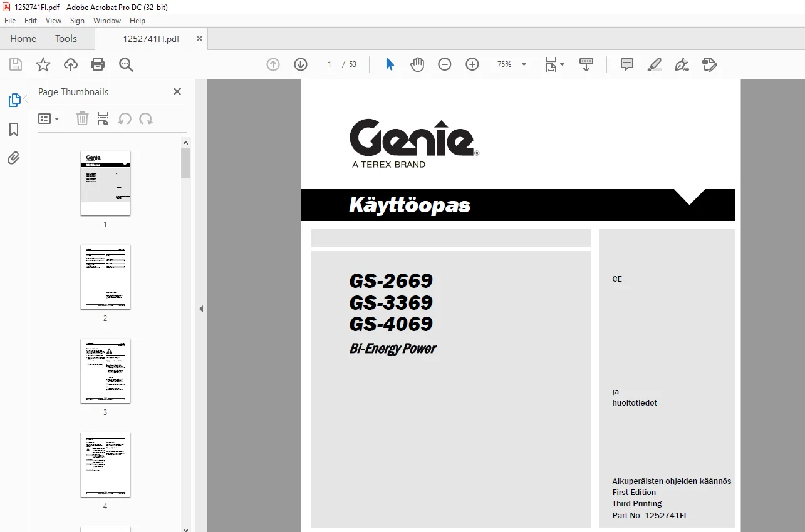
Task: Click the Save file icon
Action: [16, 64]
